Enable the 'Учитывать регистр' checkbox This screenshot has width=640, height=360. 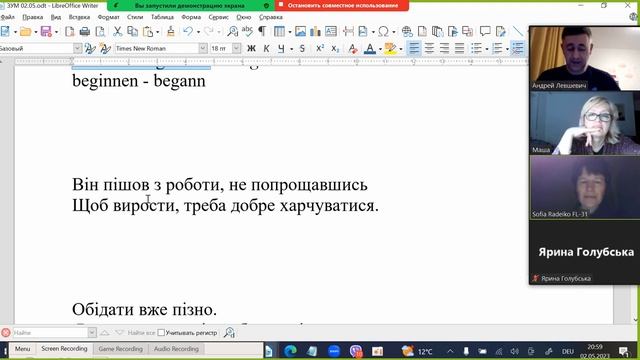161,333
